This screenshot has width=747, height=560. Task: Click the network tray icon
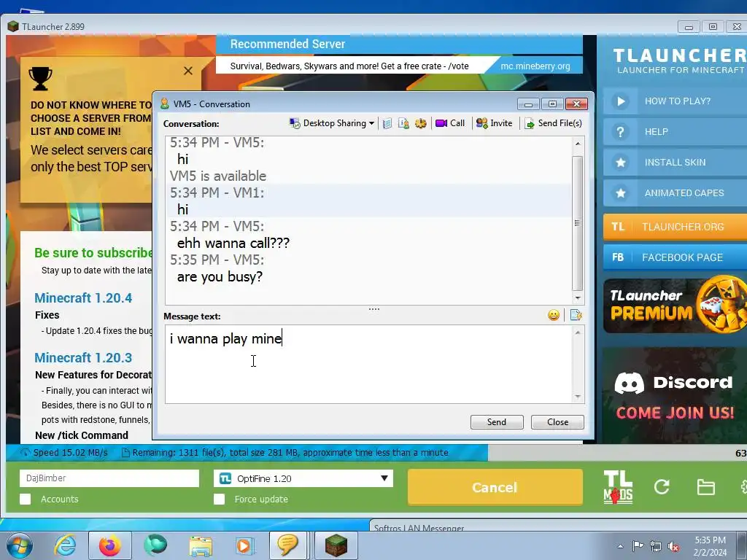click(x=656, y=546)
